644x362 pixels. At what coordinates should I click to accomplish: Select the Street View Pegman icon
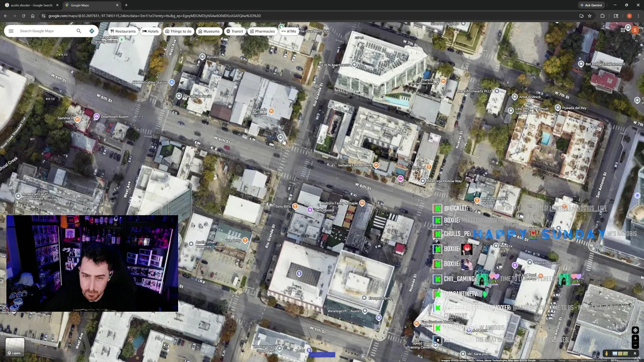click(x=606, y=353)
